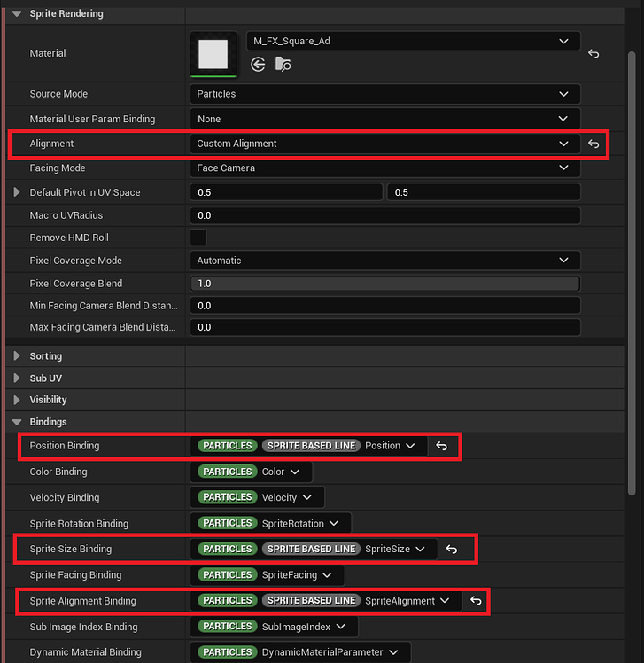This screenshot has height=663, width=644.
Task: Click the Macro UVRadius value field
Action: point(385,215)
